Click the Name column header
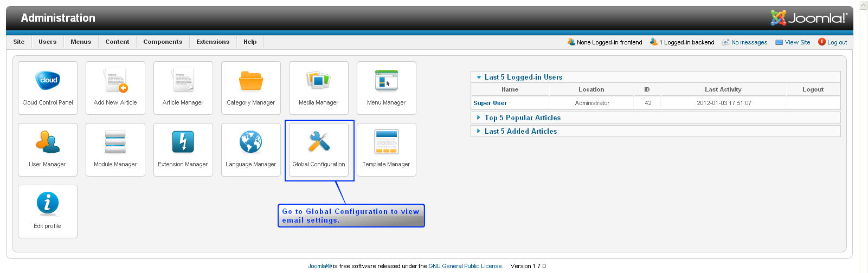The width and height of the screenshot is (868, 273). click(x=510, y=89)
